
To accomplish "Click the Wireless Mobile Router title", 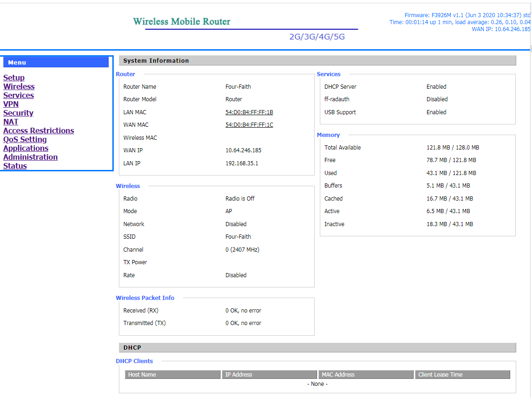I will [182, 22].
